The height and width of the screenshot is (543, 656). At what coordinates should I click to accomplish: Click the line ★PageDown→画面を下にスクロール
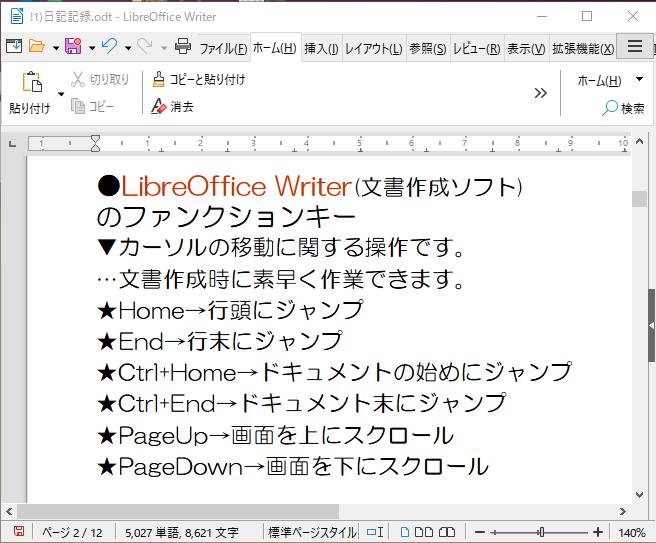(293, 466)
